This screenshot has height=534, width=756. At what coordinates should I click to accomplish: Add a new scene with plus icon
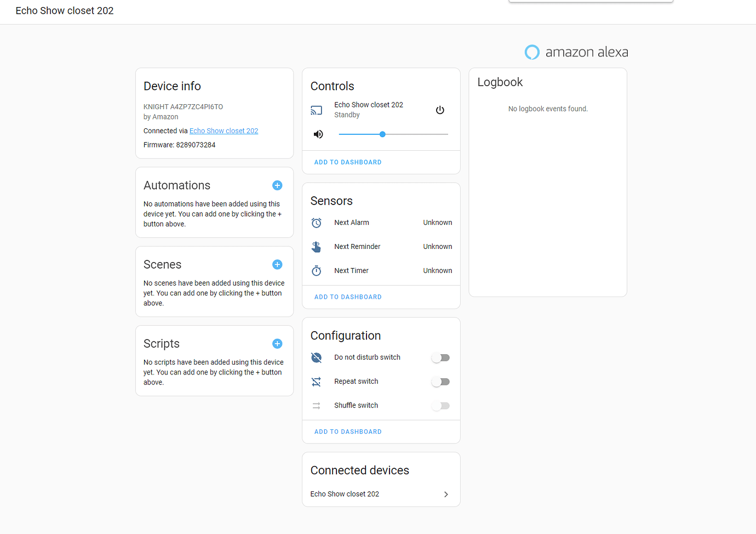coord(277,264)
